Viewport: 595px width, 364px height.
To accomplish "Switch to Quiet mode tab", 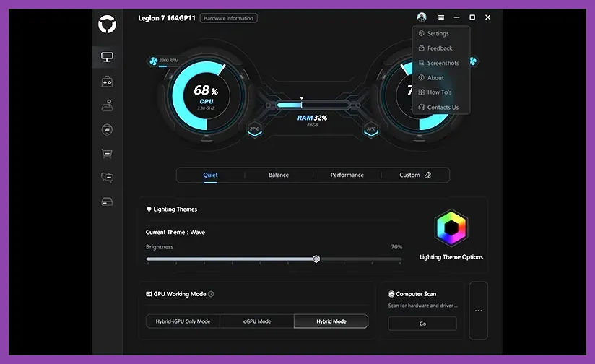I will (x=210, y=175).
